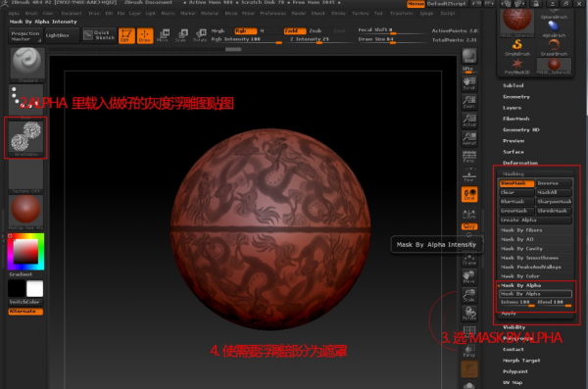This screenshot has width=588, height=389.
Task: Toggle Transp transparency icon
Action: [469, 350]
